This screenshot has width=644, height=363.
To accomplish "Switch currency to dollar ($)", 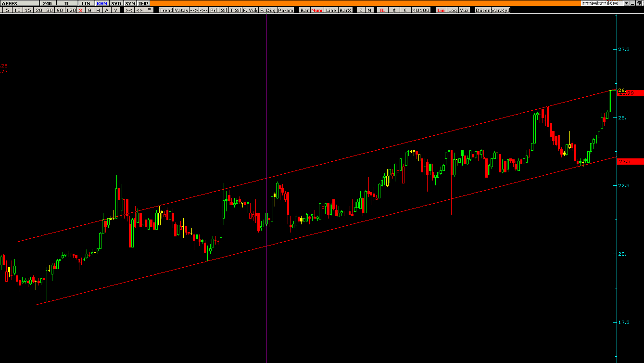I will coord(394,10).
